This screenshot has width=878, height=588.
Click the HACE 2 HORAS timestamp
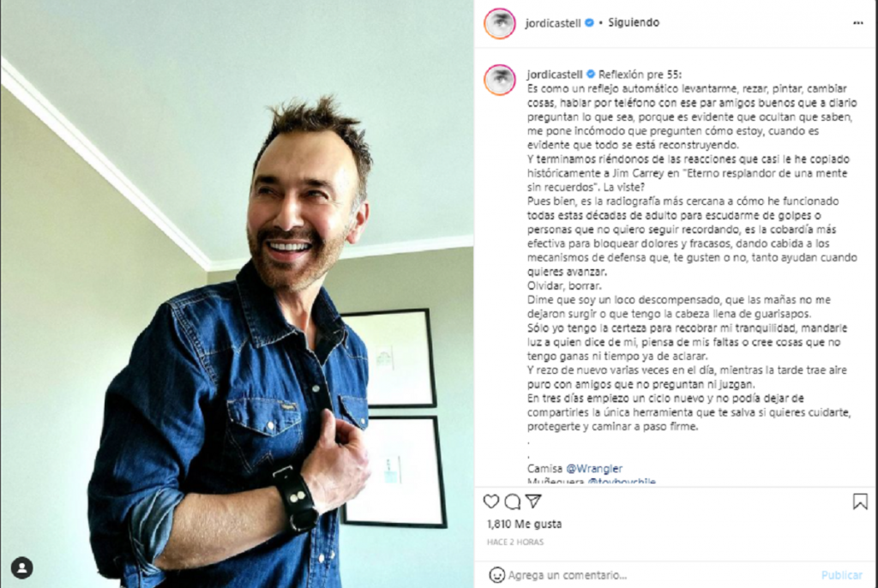[x=515, y=542]
